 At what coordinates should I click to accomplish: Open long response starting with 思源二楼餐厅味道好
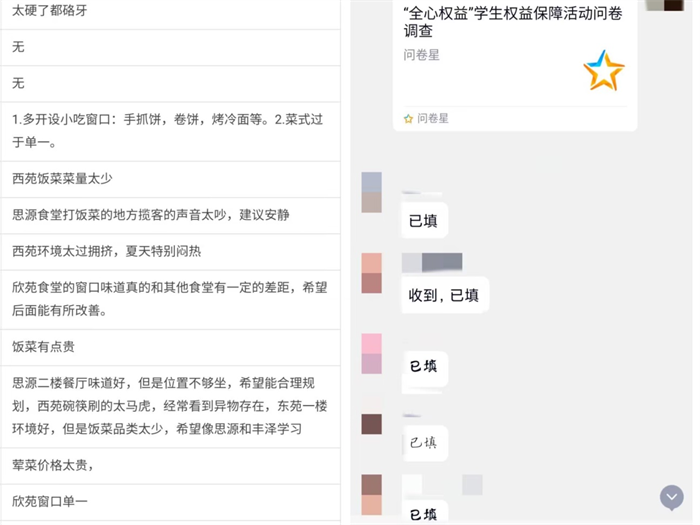(170, 405)
